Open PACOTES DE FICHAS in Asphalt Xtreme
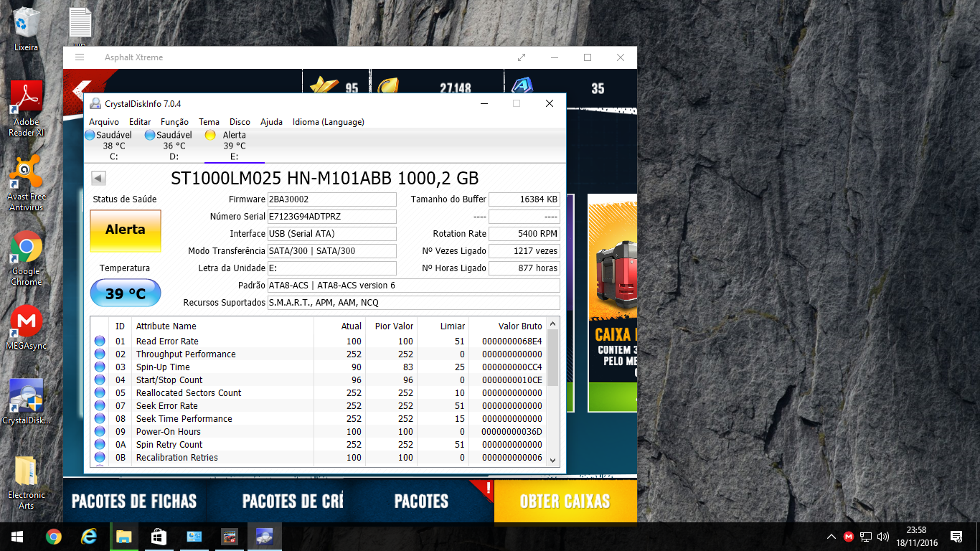Image resolution: width=980 pixels, height=551 pixels. click(134, 501)
